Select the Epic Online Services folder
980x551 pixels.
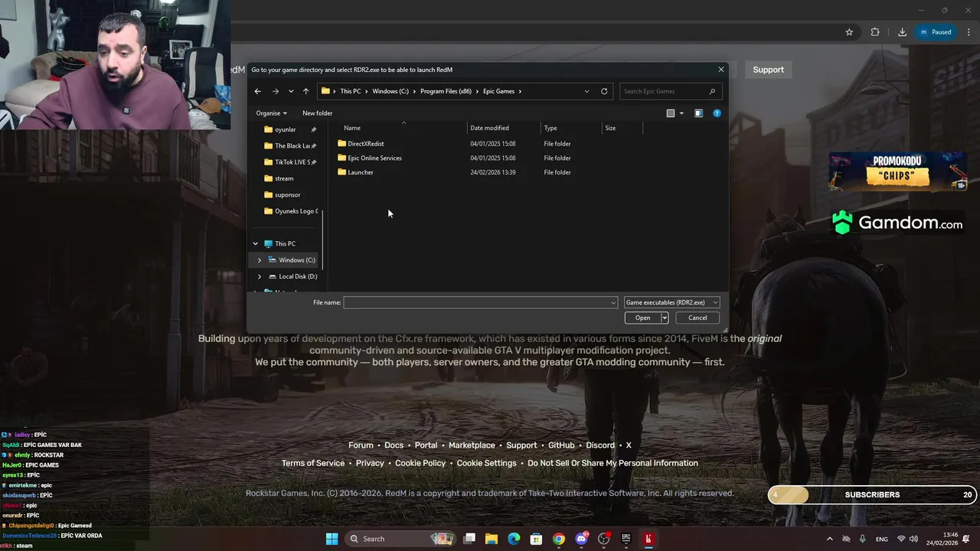point(374,158)
